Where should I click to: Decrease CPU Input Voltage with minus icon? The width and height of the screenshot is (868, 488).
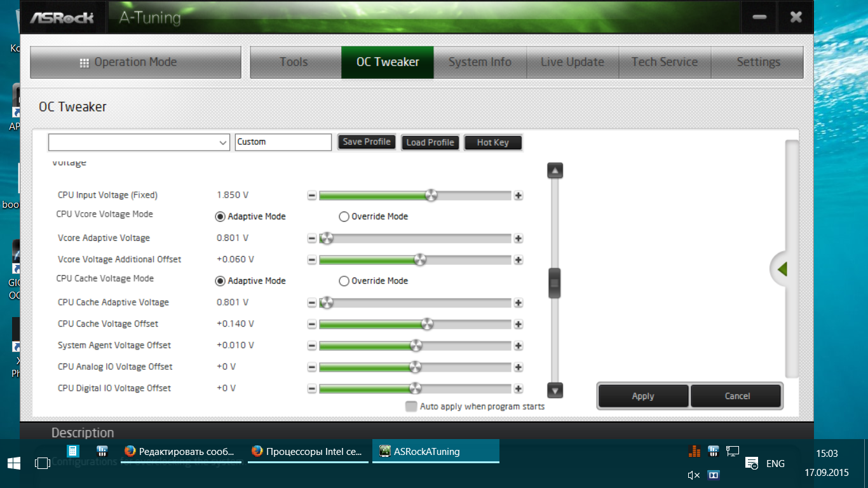tap(311, 196)
